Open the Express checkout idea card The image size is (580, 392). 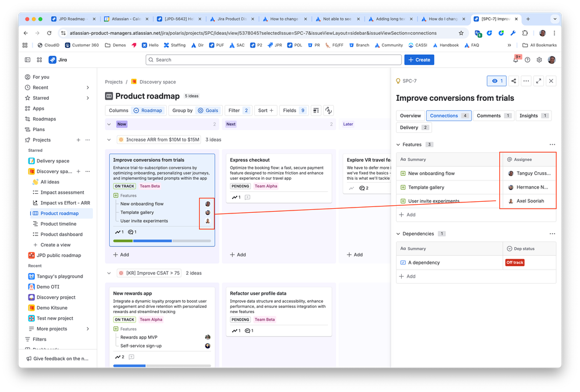279,177
